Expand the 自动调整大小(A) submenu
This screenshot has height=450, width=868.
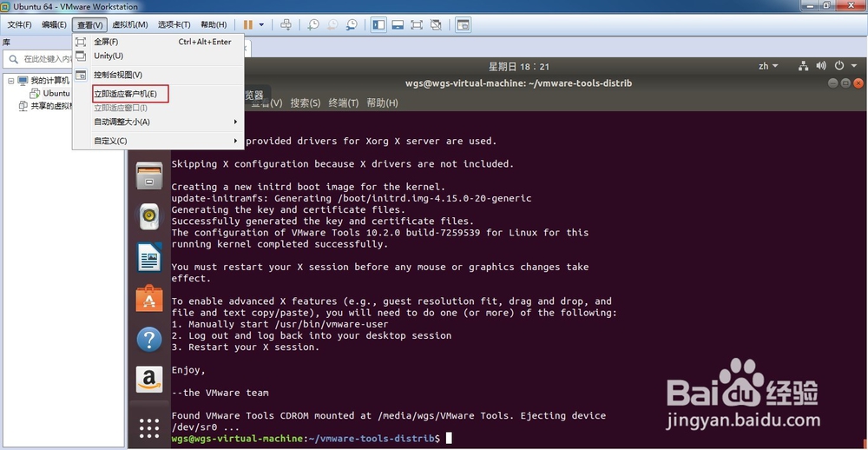(158, 122)
